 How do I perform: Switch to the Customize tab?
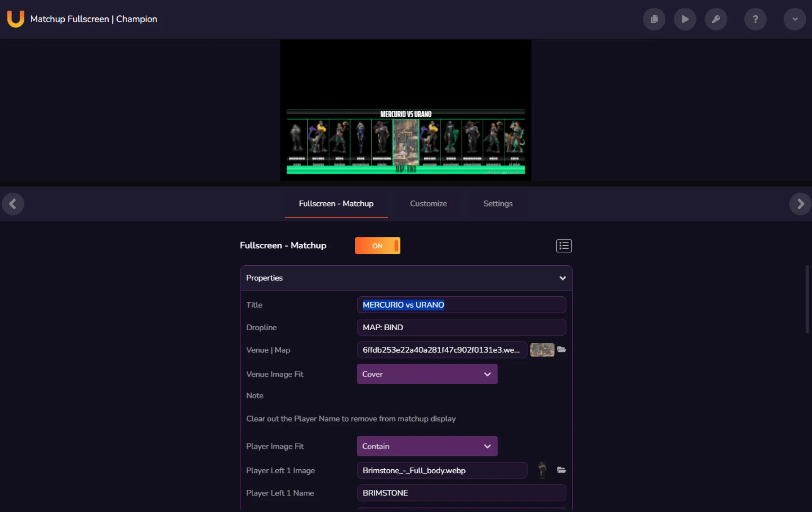428,204
